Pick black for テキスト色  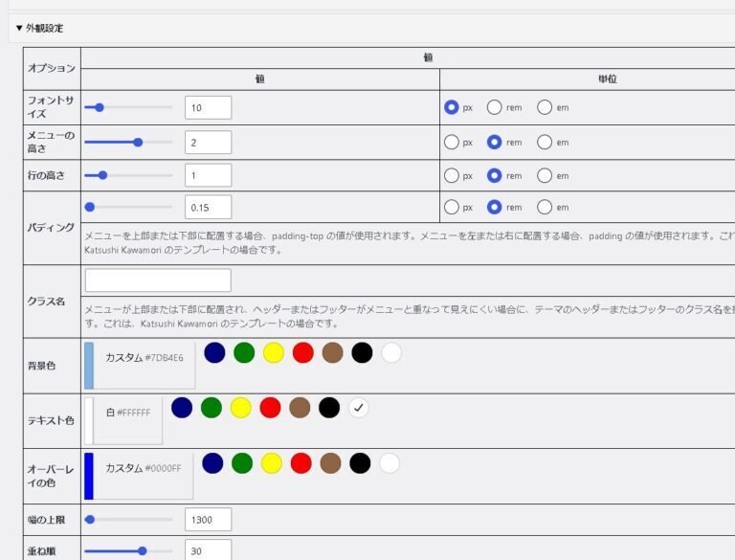[x=329, y=408]
